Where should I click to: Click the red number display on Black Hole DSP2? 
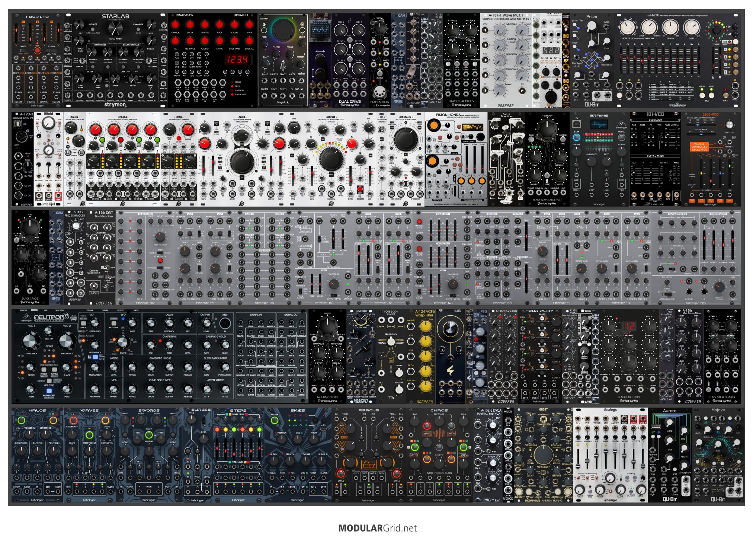628,326
